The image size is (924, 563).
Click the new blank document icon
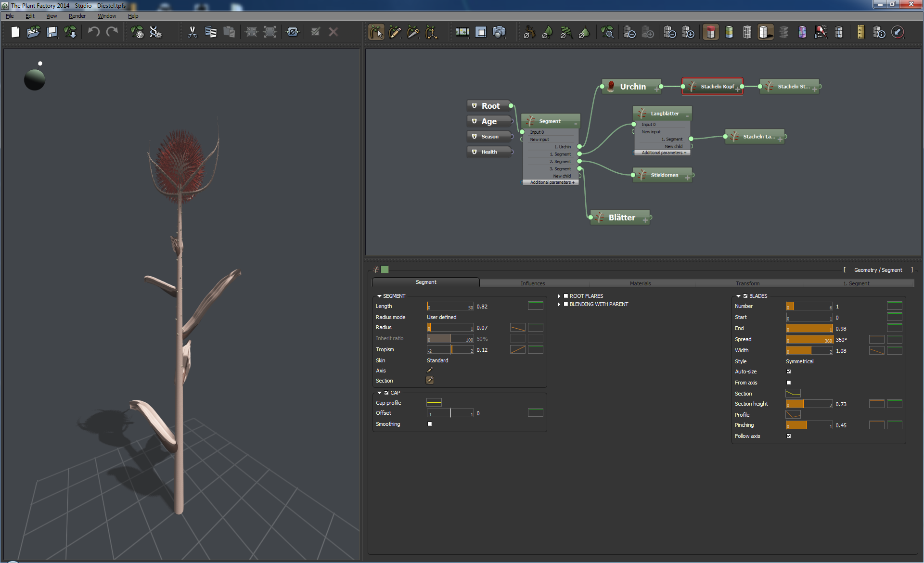(15, 32)
